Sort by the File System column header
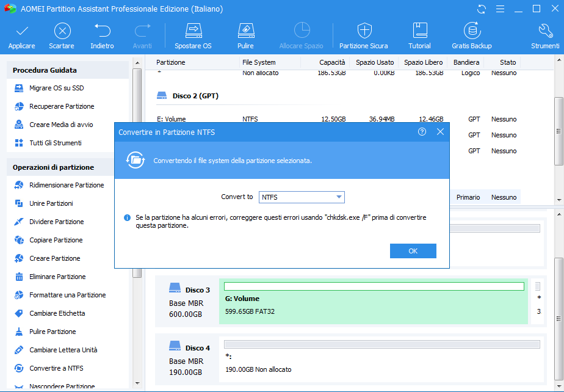 click(259, 62)
